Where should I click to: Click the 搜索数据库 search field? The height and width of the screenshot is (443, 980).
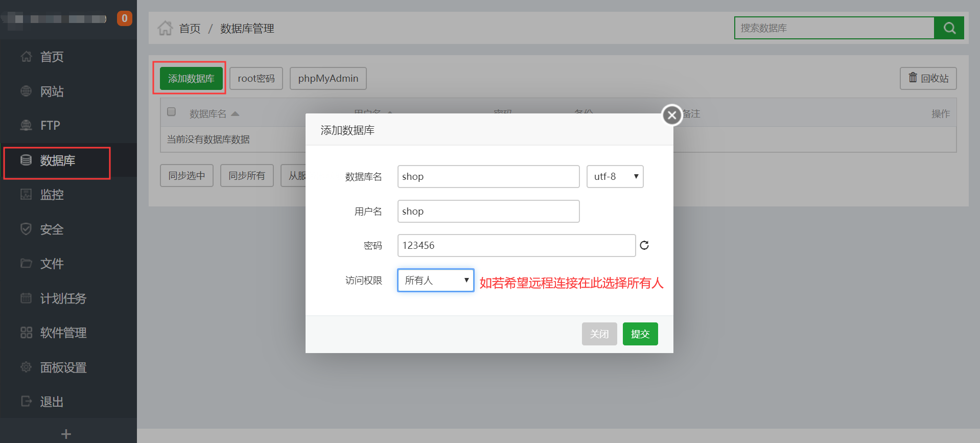pyautogui.click(x=834, y=28)
